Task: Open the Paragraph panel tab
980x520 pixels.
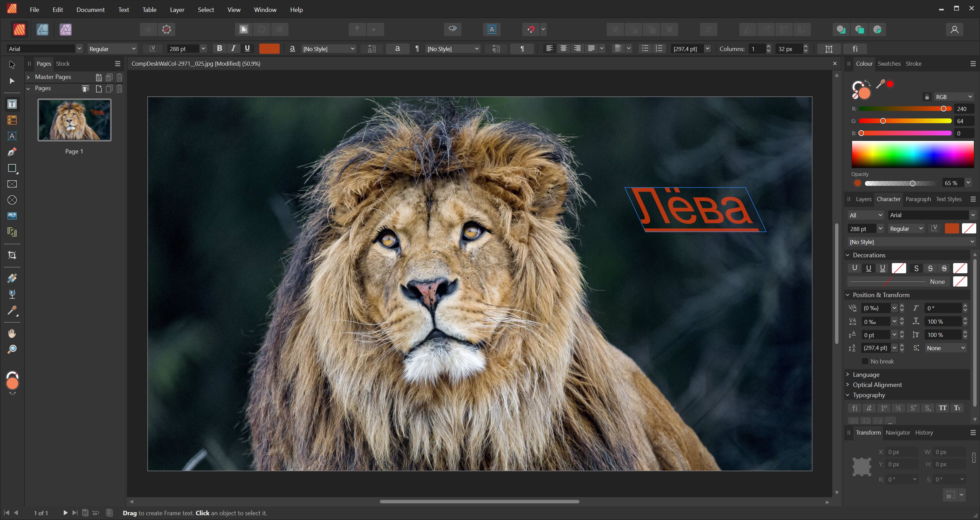Action: [918, 199]
